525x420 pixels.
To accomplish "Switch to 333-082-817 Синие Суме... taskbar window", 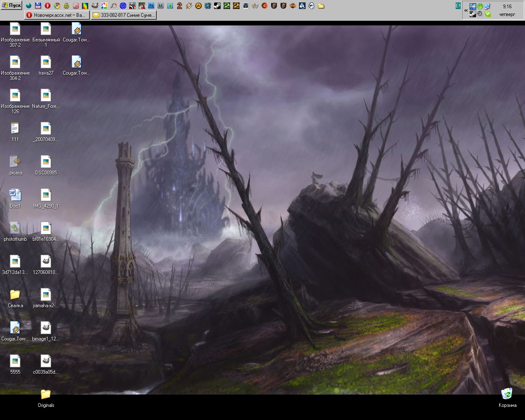I will point(124,15).
